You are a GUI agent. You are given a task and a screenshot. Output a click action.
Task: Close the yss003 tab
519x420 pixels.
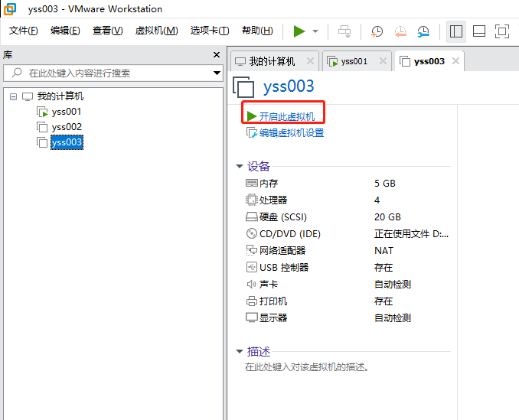coord(455,61)
